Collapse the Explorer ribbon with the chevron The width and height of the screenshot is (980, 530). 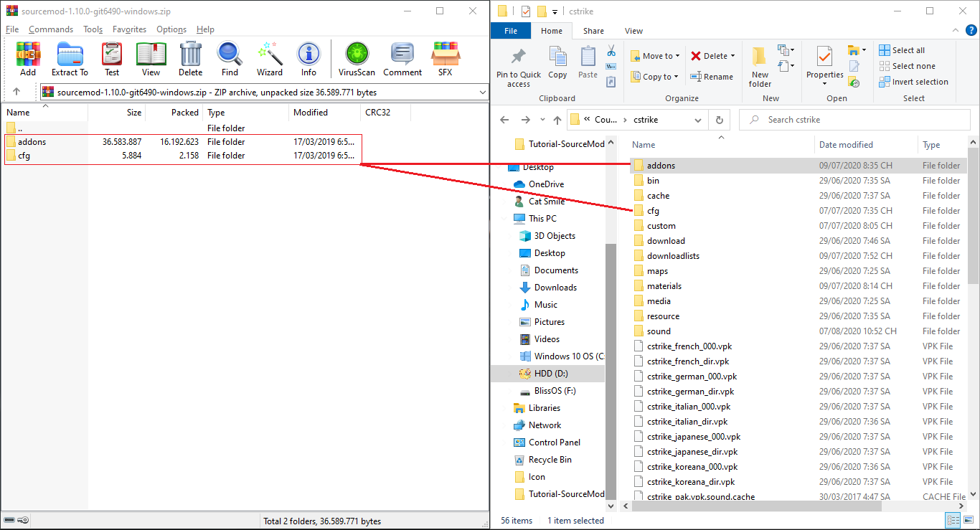954,30
